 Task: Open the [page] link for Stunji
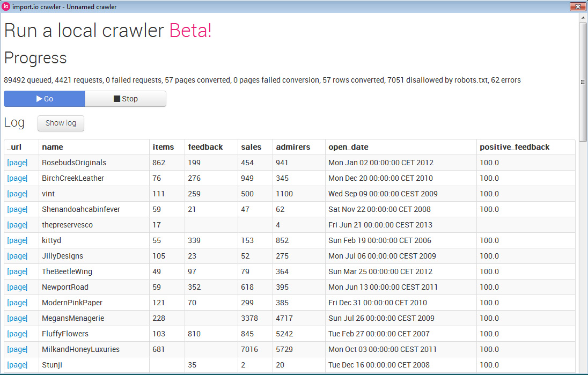point(17,365)
